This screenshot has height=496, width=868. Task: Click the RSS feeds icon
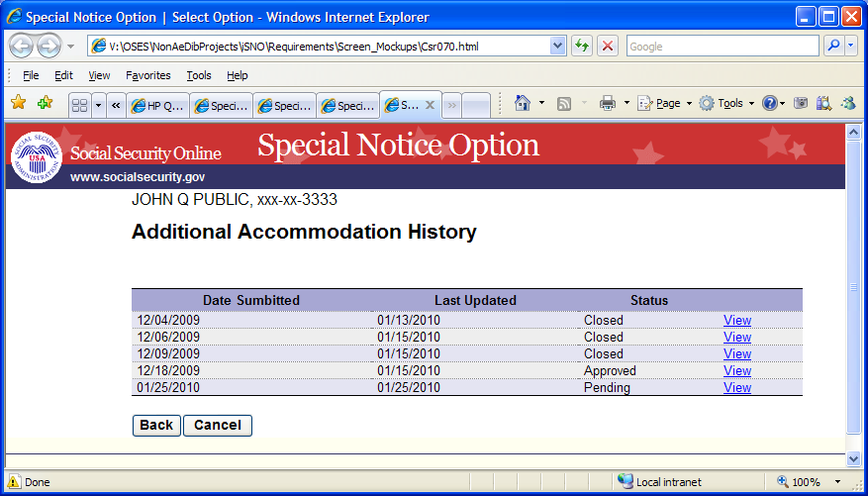click(x=563, y=103)
